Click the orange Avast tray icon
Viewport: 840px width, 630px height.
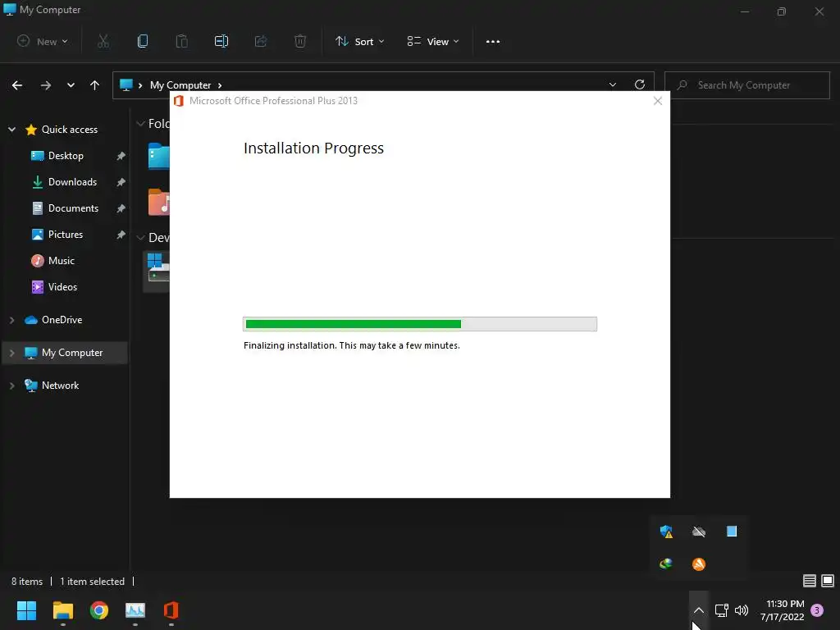[699, 564]
